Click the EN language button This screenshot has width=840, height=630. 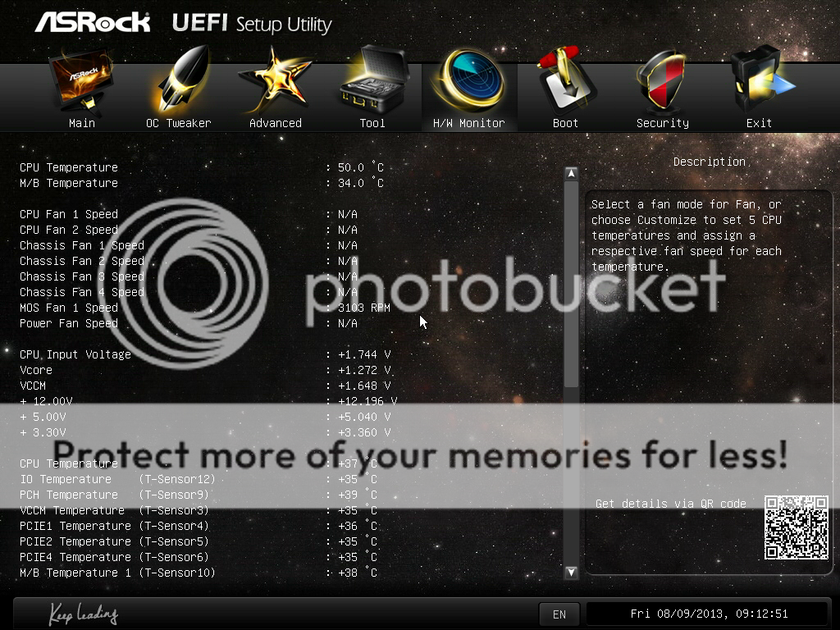(x=559, y=614)
